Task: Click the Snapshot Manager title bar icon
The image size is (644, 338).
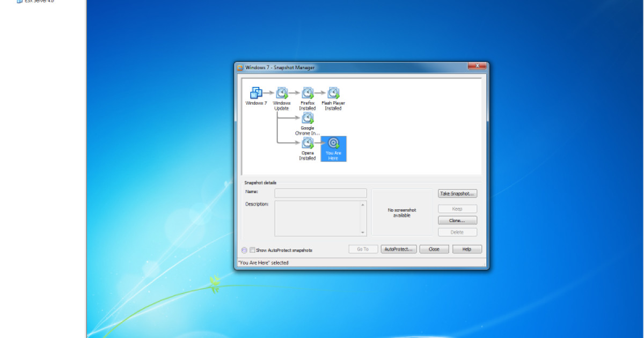Action: (240, 68)
